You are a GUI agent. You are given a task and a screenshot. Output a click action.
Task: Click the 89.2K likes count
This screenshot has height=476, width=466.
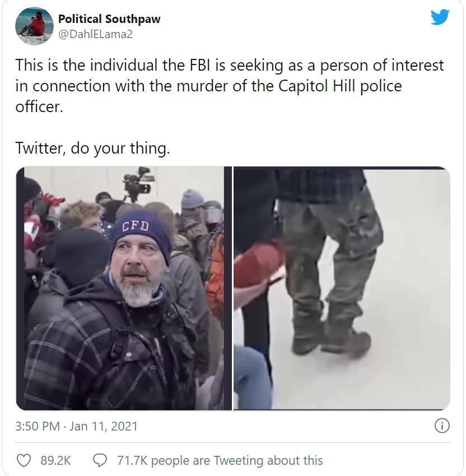coord(55,460)
